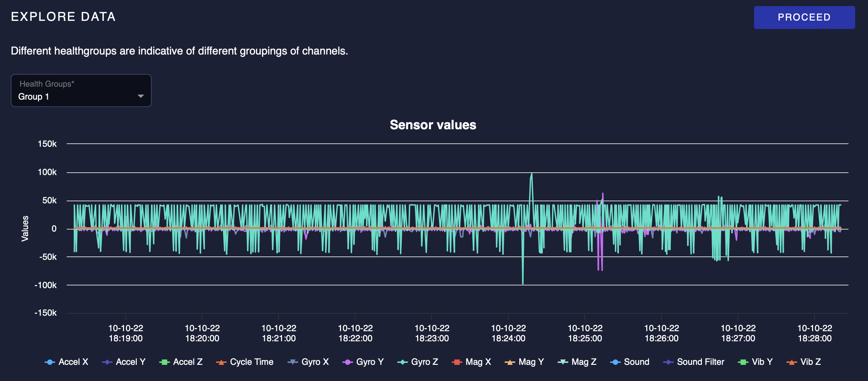The height and width of the screenshot is (381, 868).
Task: Hide the Gyro Z series in legend
Action: pyautogui.click(x=418, y=362)
